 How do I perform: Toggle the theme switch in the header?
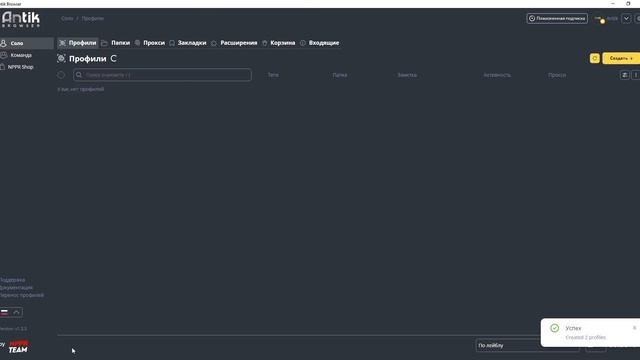click(x=600, y=19)
